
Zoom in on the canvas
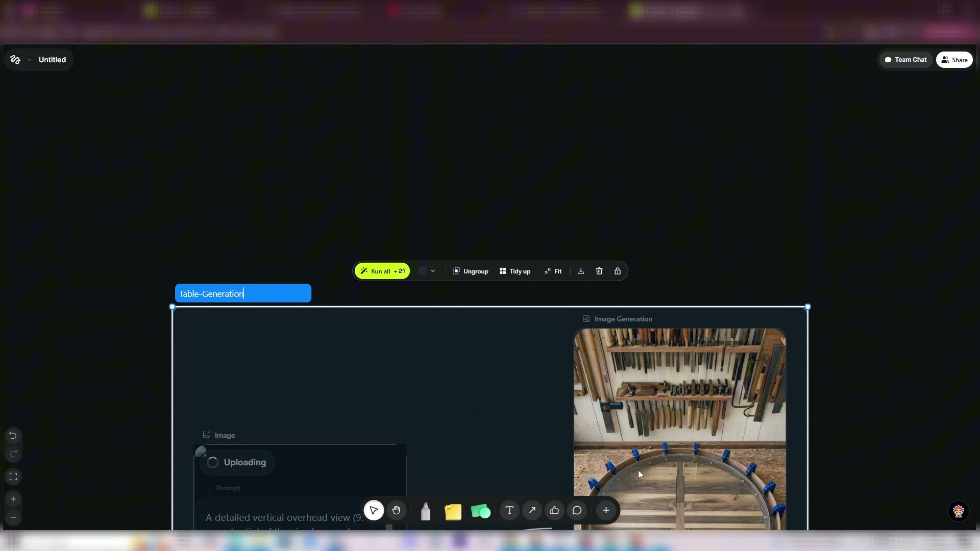13,499
